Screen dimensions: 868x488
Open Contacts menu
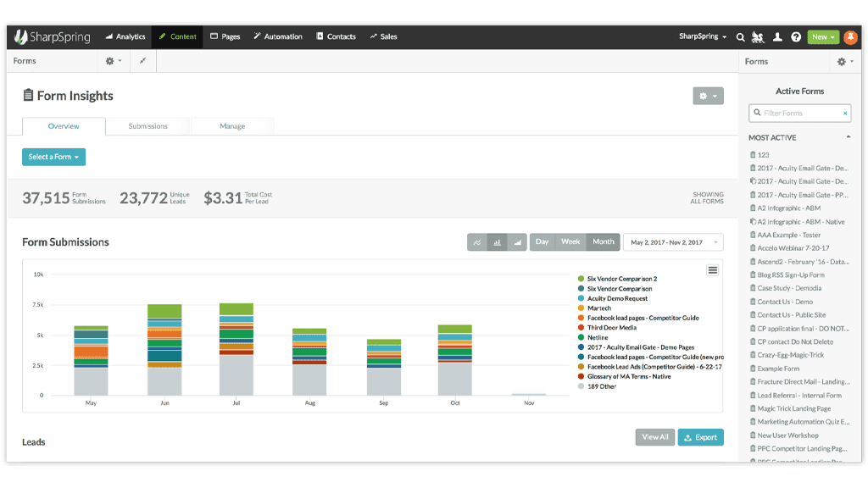(x=336, y=36)
